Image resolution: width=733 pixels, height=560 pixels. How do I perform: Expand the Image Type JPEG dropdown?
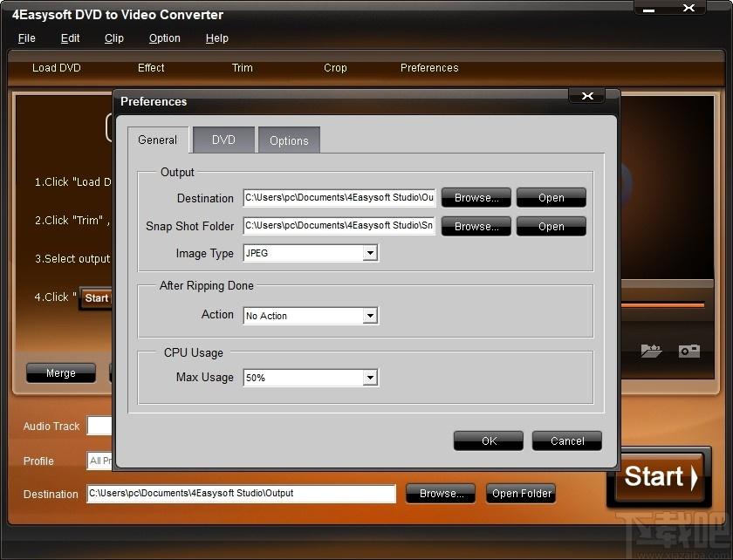pyautogui.click(x=370, y=253)
